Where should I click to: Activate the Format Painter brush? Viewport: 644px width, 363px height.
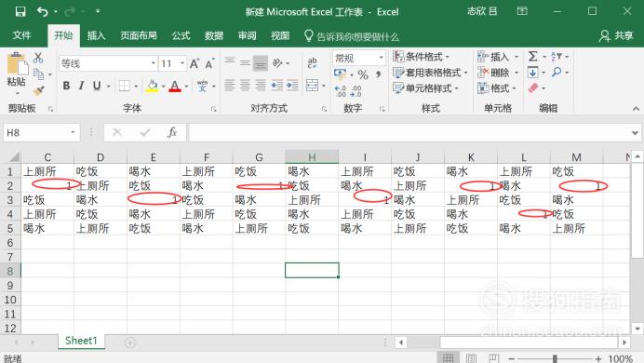point(38,90)
